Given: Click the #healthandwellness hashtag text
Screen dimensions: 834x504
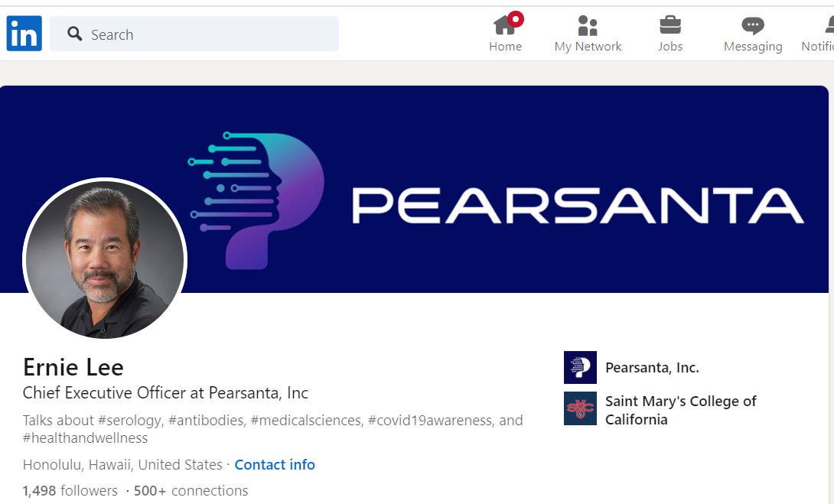Looking at the screenshot, I should click(85, 438).
